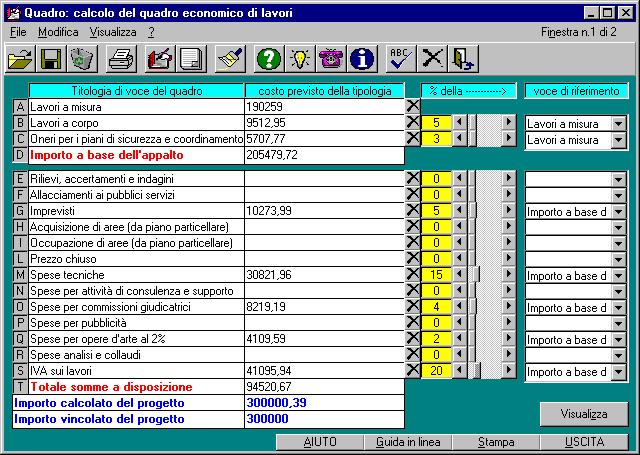Viewport: 640px width, 455px height.
Task: Open reference dropdown for Imprevisti row
Action: (617, 212)
